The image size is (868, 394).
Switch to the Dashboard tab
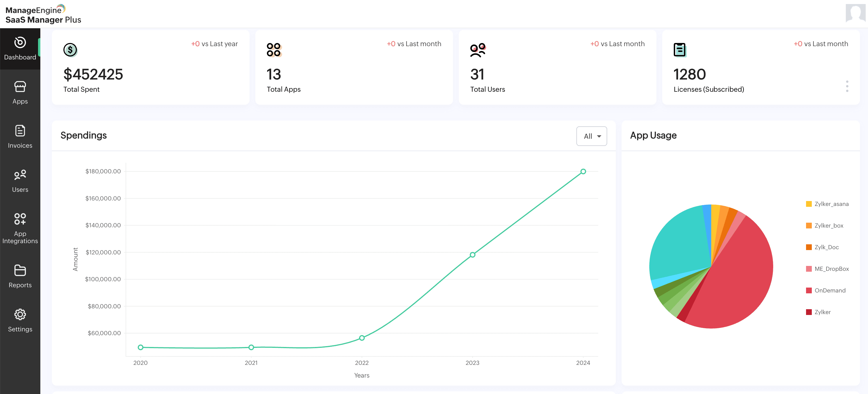tap(20, 48)
